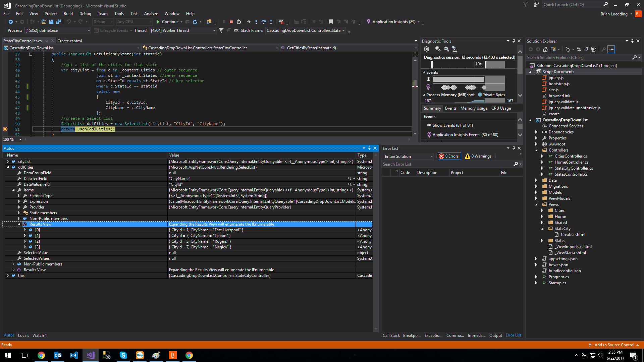The height and width of the screenshot is (362, 644).
Task: Click the Restart debugging icon
Action: coord(239,22)
